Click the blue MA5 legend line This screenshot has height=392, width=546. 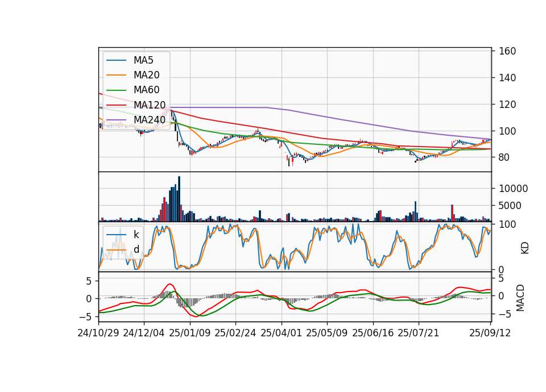point(116,60)
